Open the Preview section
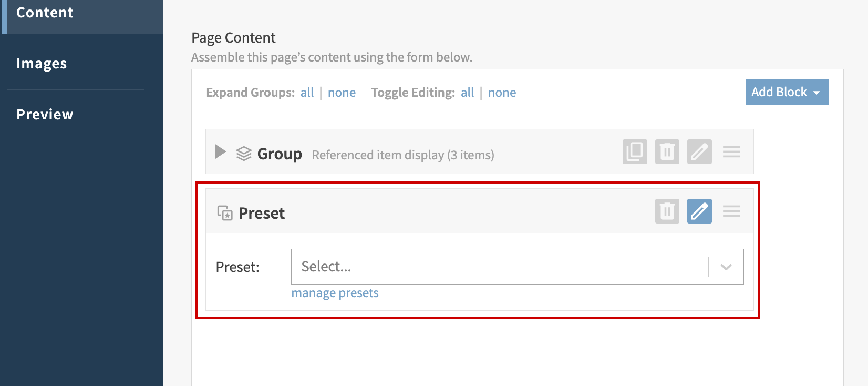868x386 pixels. 45,115
